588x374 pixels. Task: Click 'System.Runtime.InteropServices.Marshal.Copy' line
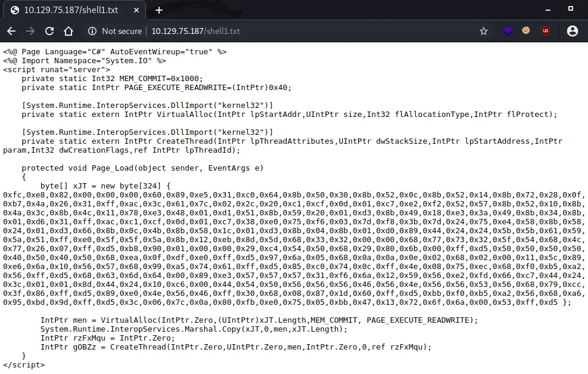pyautogui.click(x=194, y=329)
